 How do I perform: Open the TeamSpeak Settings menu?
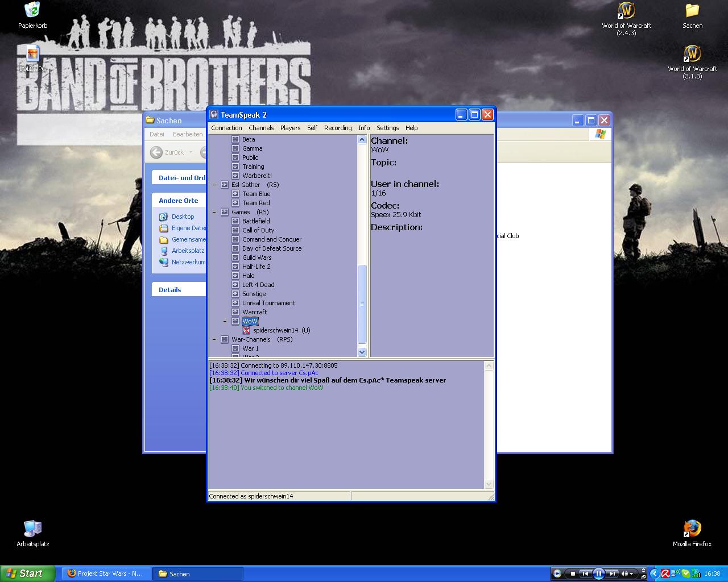(x=387, y=128)
